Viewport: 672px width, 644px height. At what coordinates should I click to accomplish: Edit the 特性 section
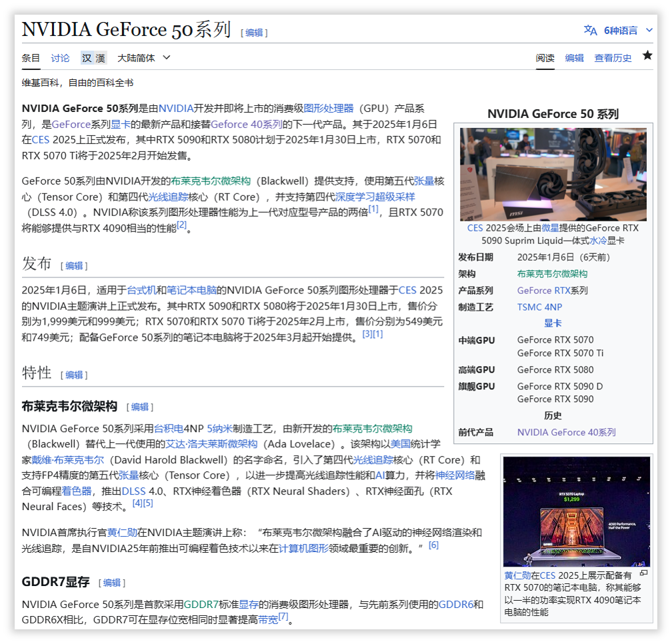tap(74, 375)
